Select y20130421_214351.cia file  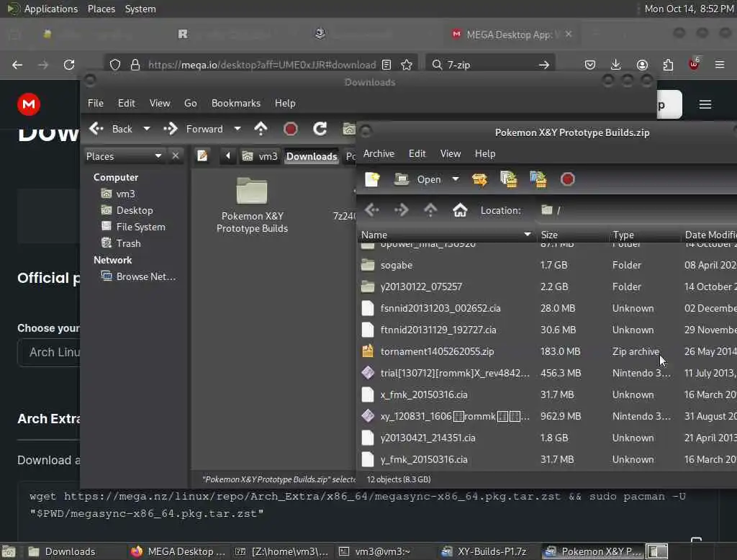(547, 438)
